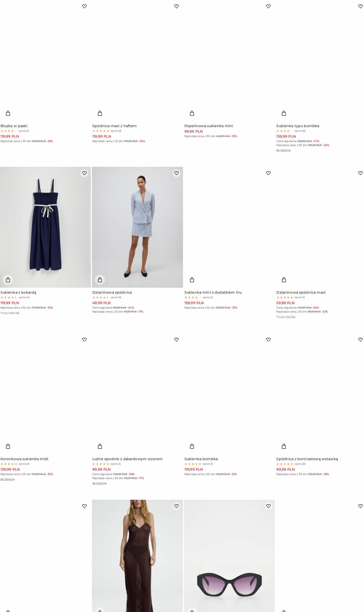Add Dzianinowa spódnica to shopping bag

100,280
